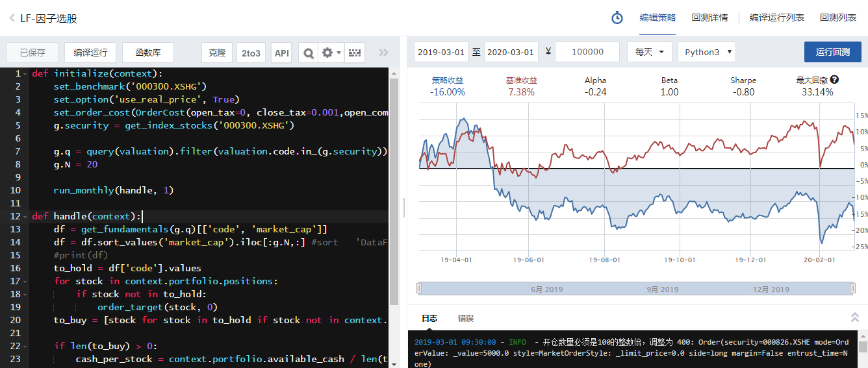Click the 基准收益 7.38% stat
Viewport: 868px width, 368px height.
pyautogui.click(x=521, y=86)
